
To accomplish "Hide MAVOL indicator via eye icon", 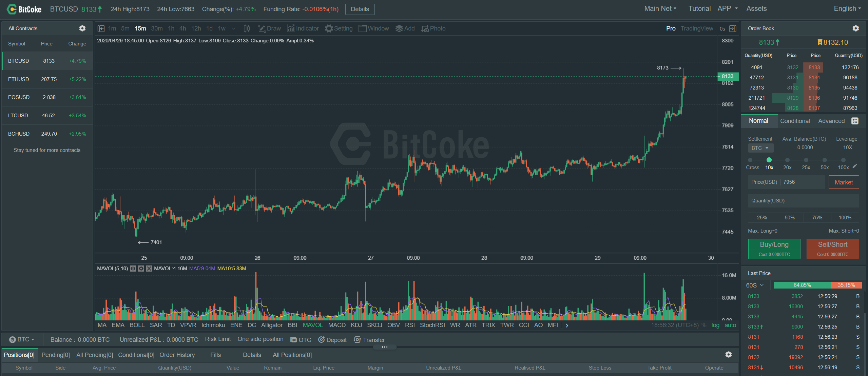I will tap(133, 269).
